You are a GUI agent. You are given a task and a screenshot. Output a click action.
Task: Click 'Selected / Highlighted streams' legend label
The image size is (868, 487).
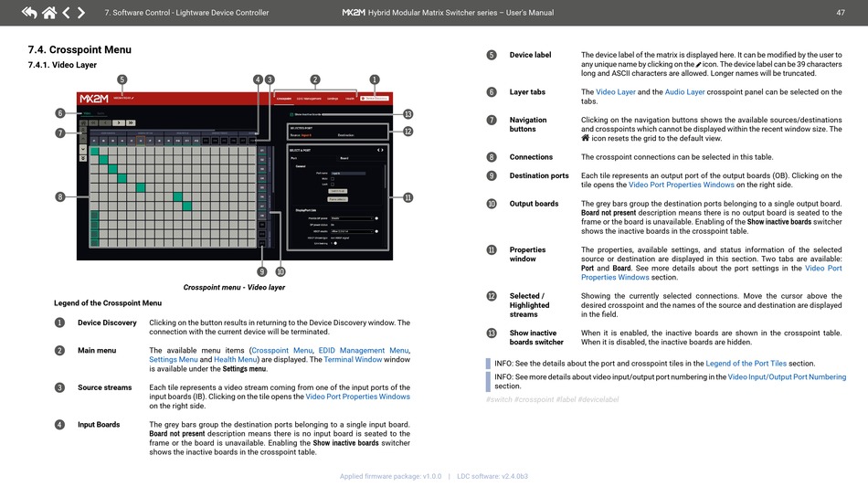pyautogui.click(x=530, y=305)
